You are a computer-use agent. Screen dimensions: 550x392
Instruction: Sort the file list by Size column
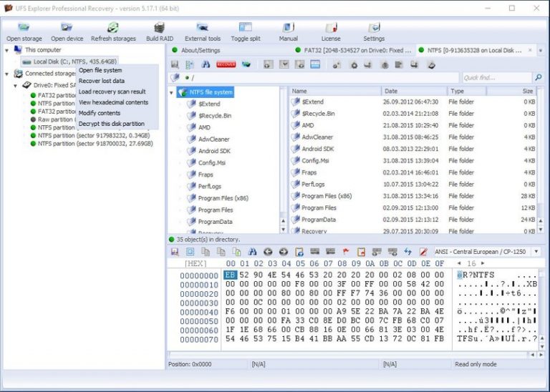[x=511, y=91]
